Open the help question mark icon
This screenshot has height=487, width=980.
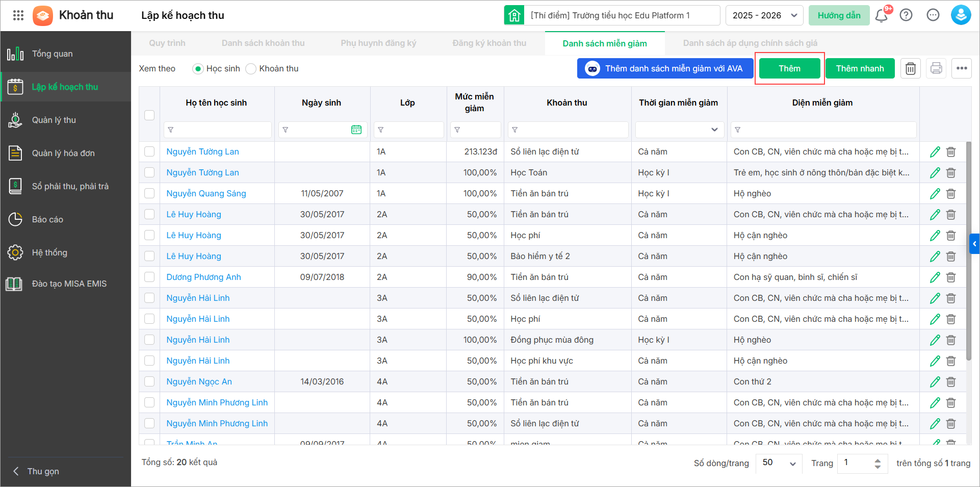pos(906,15)
